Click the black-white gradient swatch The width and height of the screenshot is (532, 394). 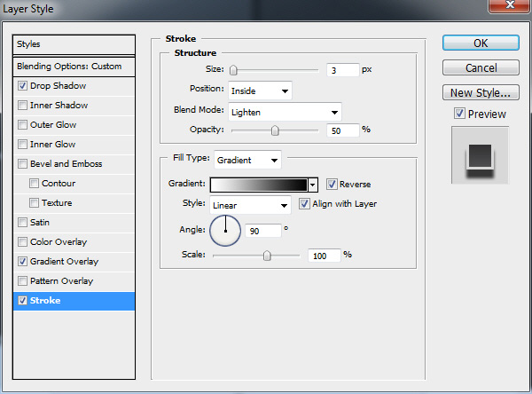point(259,185)
